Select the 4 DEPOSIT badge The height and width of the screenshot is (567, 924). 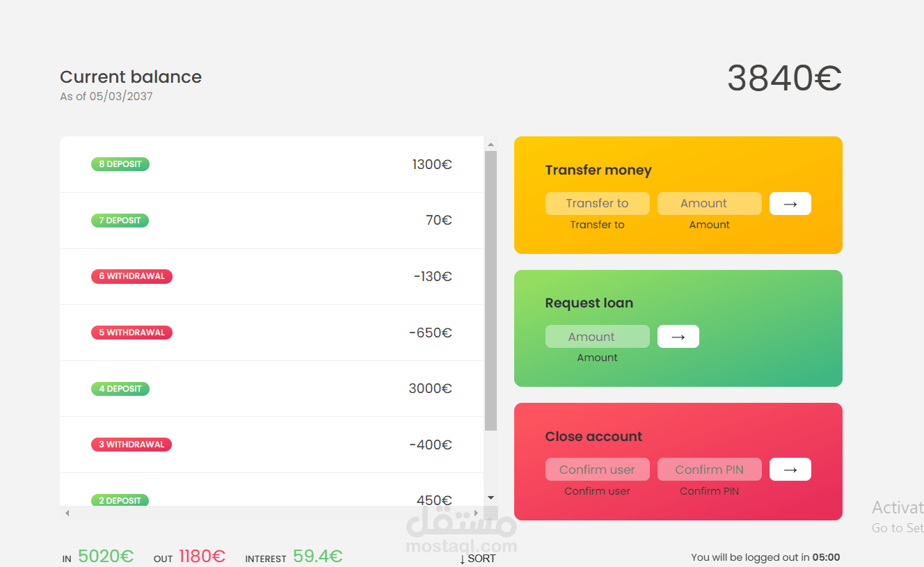[120, 389]
